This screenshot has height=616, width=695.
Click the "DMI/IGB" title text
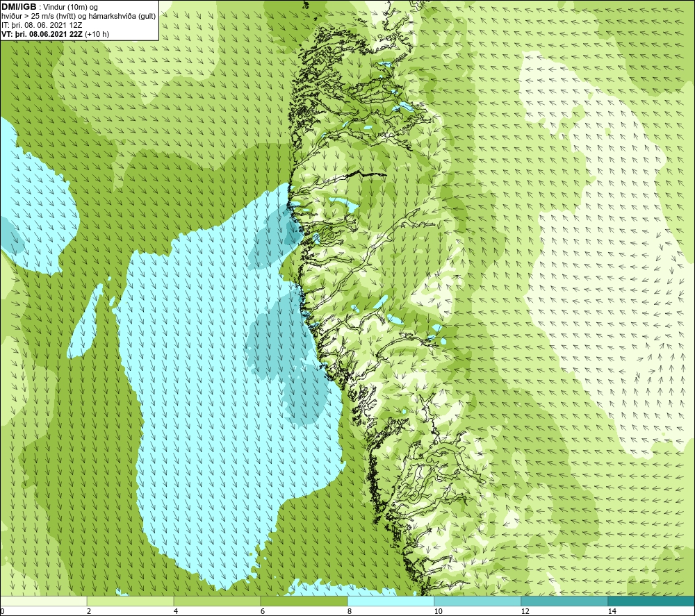[x=19, y=7]
